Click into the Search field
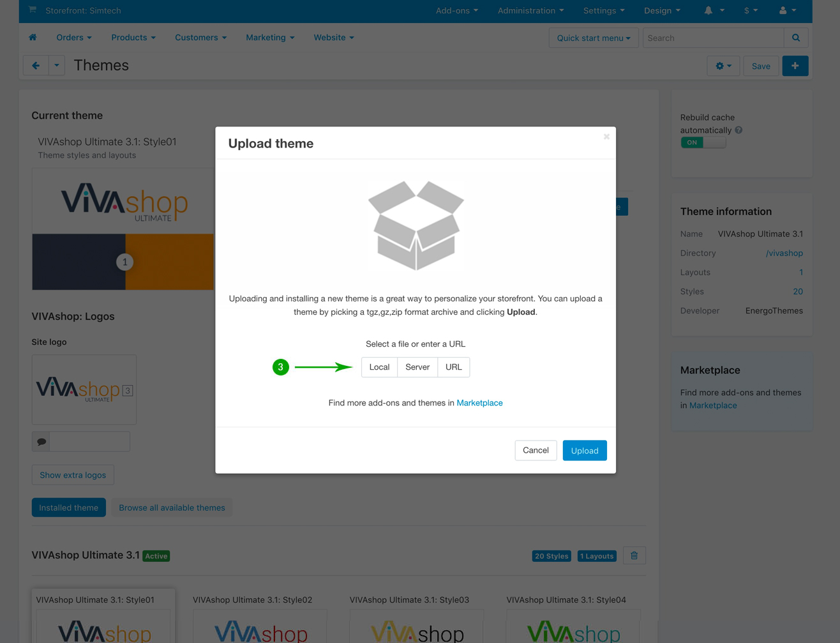840x643 pixels. [713, 38]
